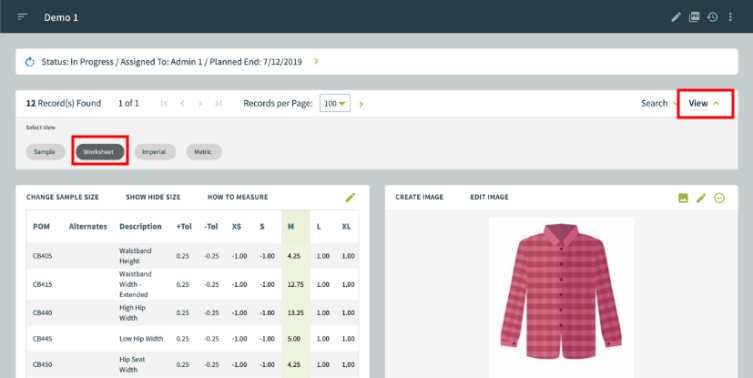The image size is (753, 378).
Task: Click the CB450 POM cell
Action: [x=42, y=365]
